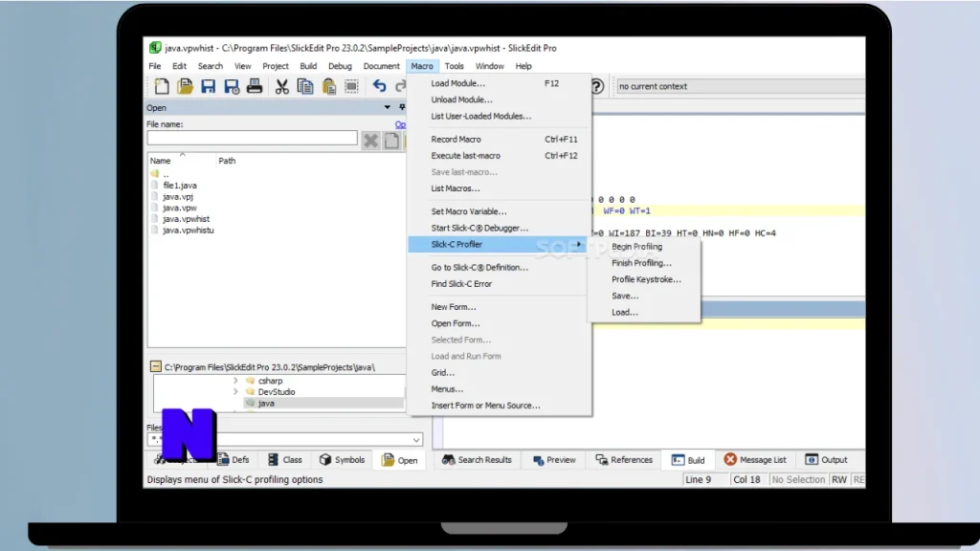
Task: Pin the Open tool window
Action: tap(402, 107)
